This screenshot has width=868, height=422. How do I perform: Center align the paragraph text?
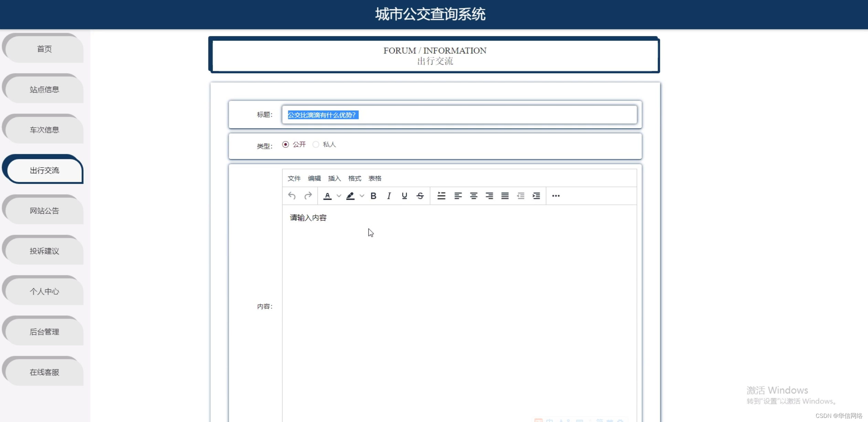[473, 196]
